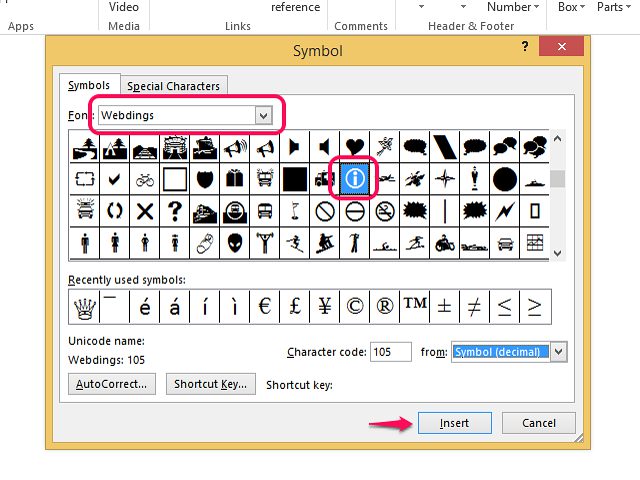Image resolution: width=640 pixels, height=480 pixels.
Task: Select the chart grid symbol
Action: coord(535,243)
